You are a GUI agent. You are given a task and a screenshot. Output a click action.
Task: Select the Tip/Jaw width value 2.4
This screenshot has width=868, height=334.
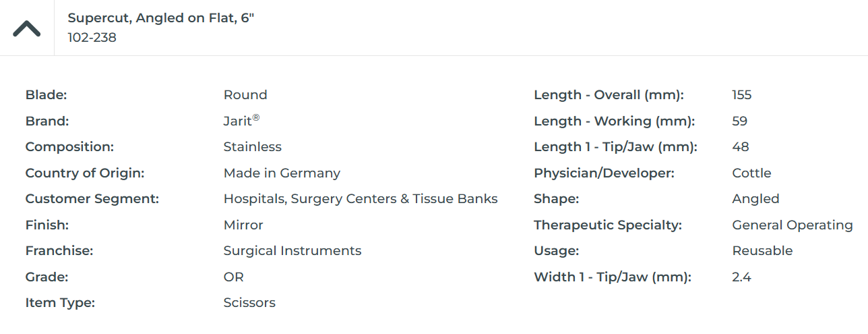(741, 277)
